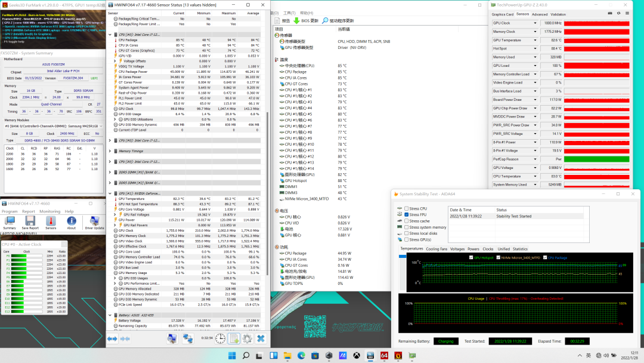Enable the Stress GPU(s) checkbox
This screenshot has width=644, height=363.
[407, 239]
